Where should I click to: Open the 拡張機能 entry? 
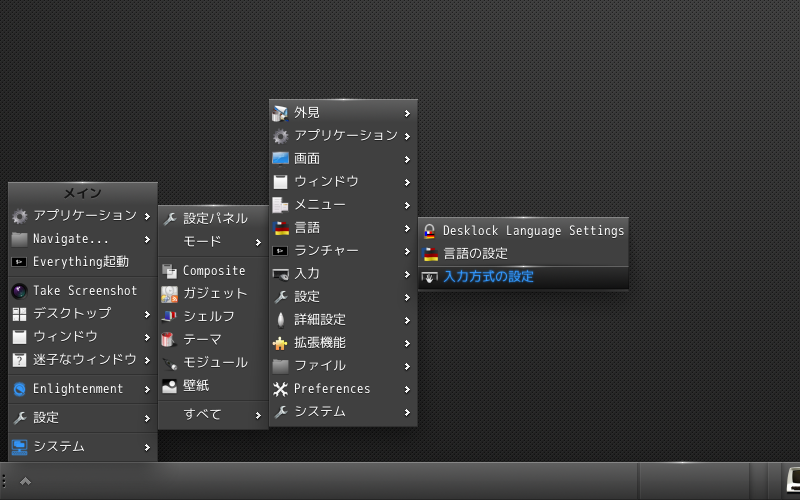[x=343, y=343]
